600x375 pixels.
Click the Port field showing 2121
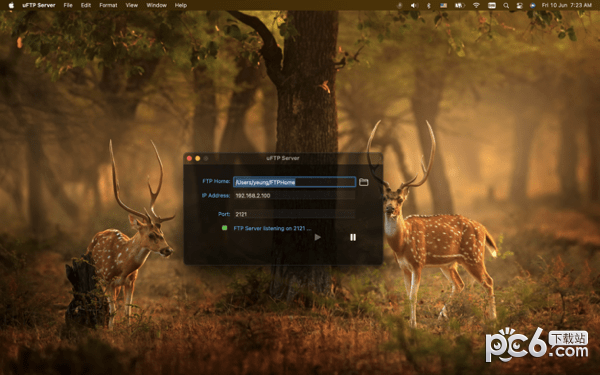(x=294, y=214)
